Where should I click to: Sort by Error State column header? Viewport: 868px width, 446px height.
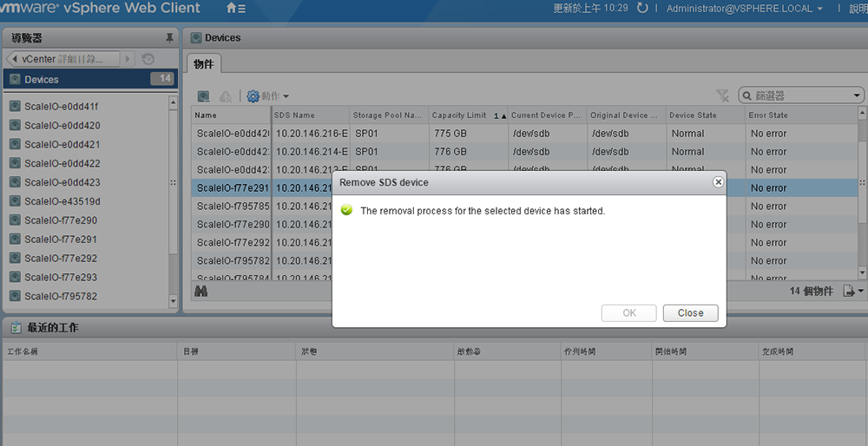point(801,115)
